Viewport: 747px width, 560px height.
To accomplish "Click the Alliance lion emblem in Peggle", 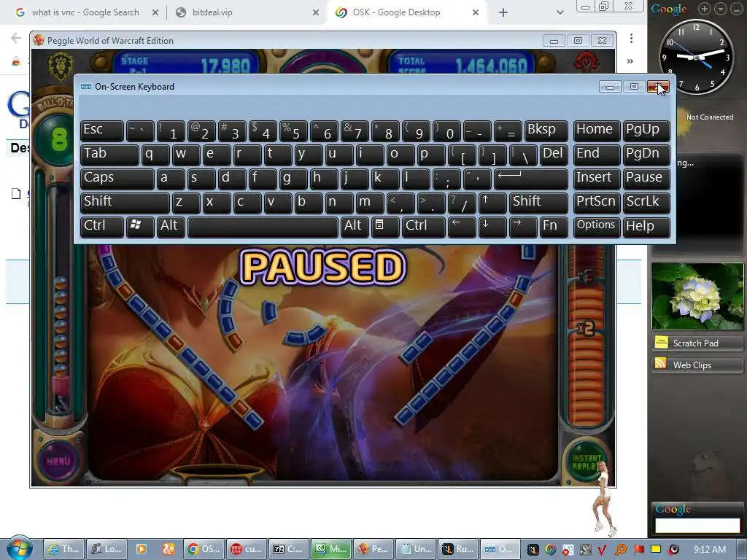I will click(x=61, y=65).
